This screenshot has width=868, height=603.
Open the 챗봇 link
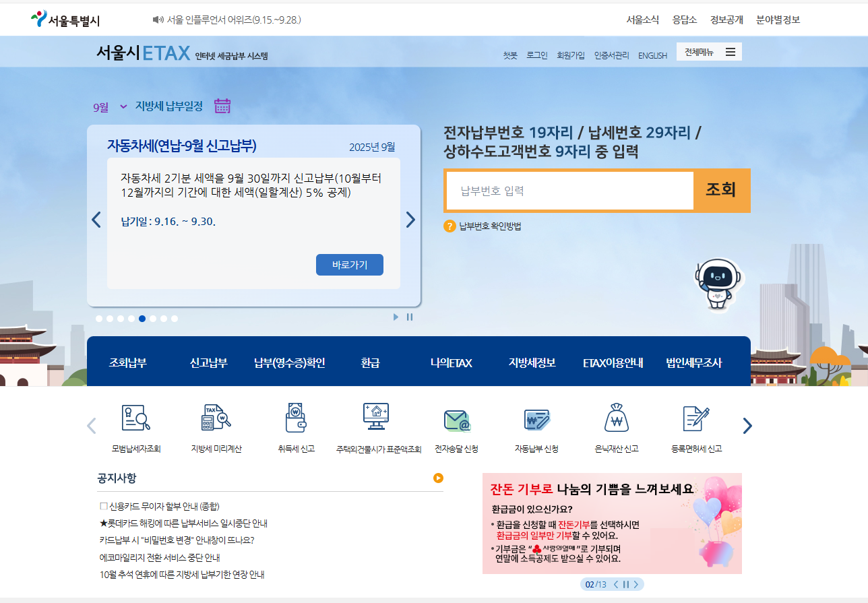coord(510,55)
